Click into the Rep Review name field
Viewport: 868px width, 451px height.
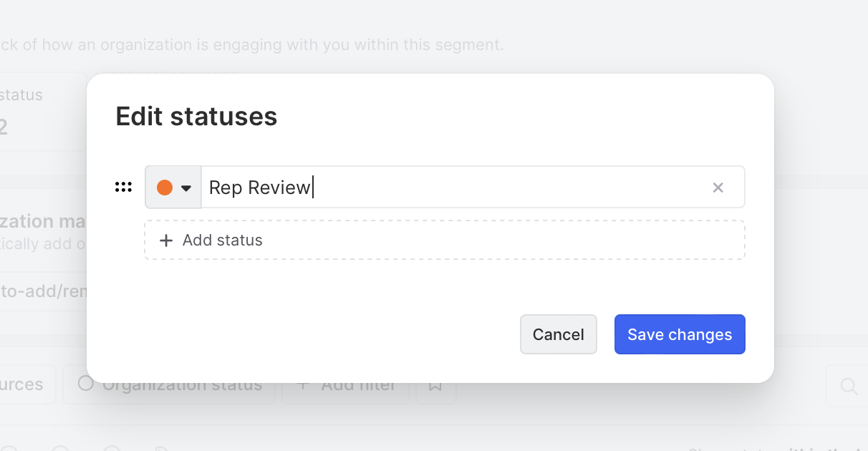tap(451, 188)
